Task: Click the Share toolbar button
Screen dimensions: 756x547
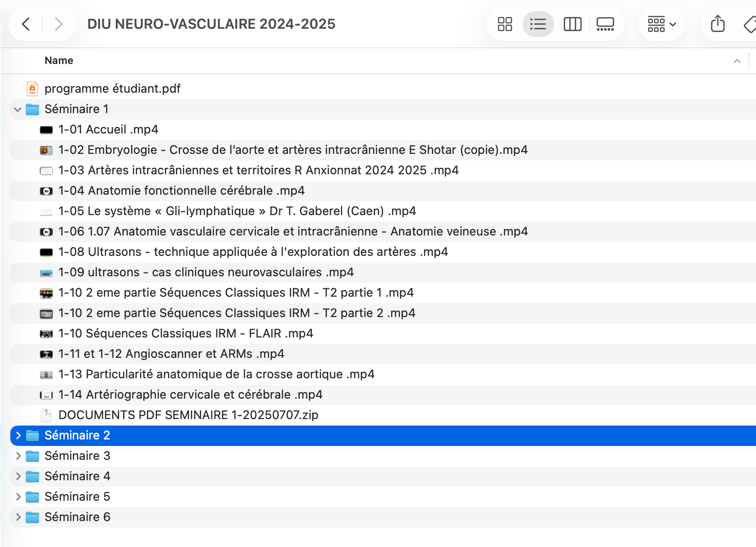Action: 718,24
